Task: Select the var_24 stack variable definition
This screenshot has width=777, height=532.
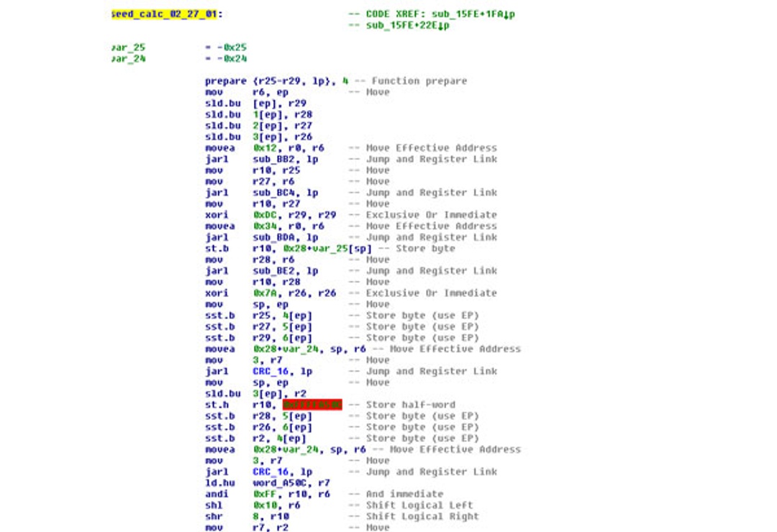Action: pos(128,59)
